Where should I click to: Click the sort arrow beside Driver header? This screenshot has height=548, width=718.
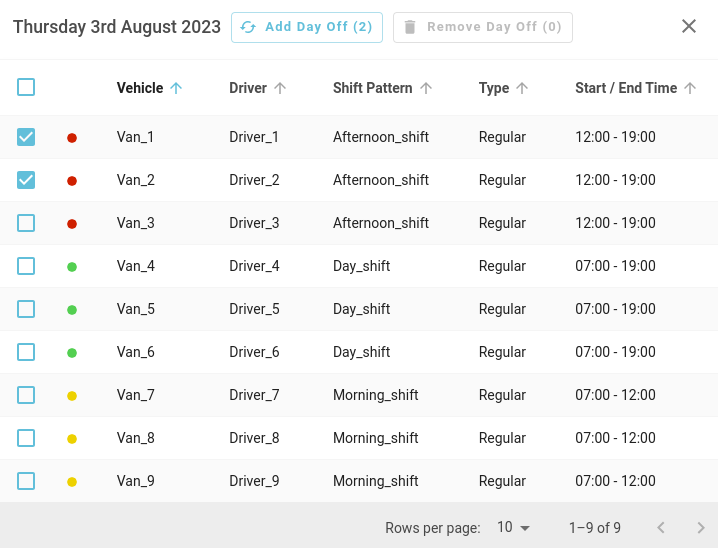[x=280, y=88]
